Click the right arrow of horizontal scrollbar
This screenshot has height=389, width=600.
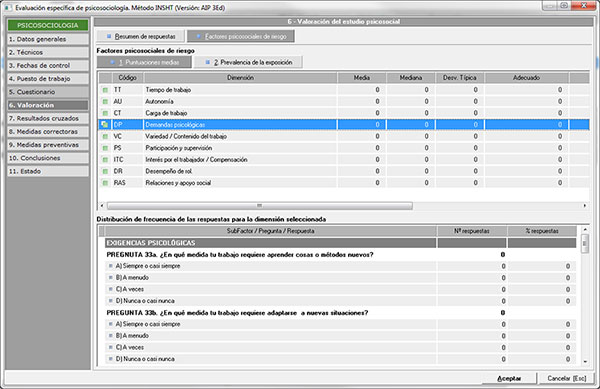point(585,206)
